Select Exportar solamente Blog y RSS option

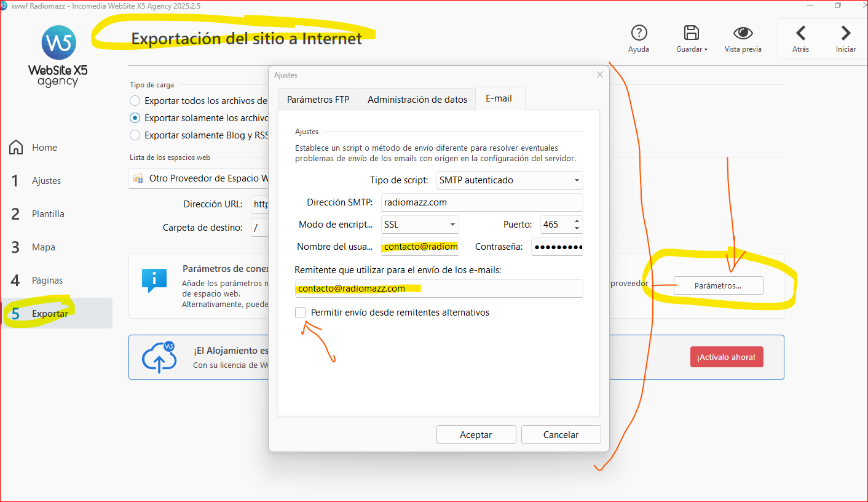point(135,135)
